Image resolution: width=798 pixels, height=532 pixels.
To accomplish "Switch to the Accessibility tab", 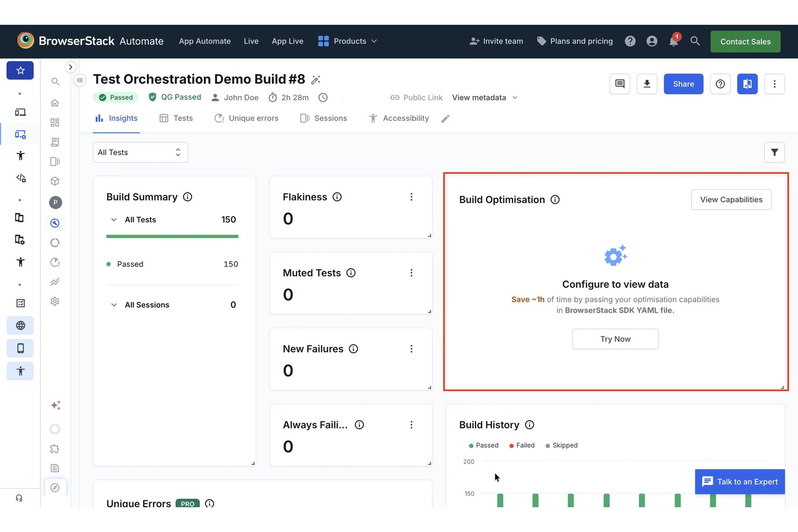I will [399, 119].
